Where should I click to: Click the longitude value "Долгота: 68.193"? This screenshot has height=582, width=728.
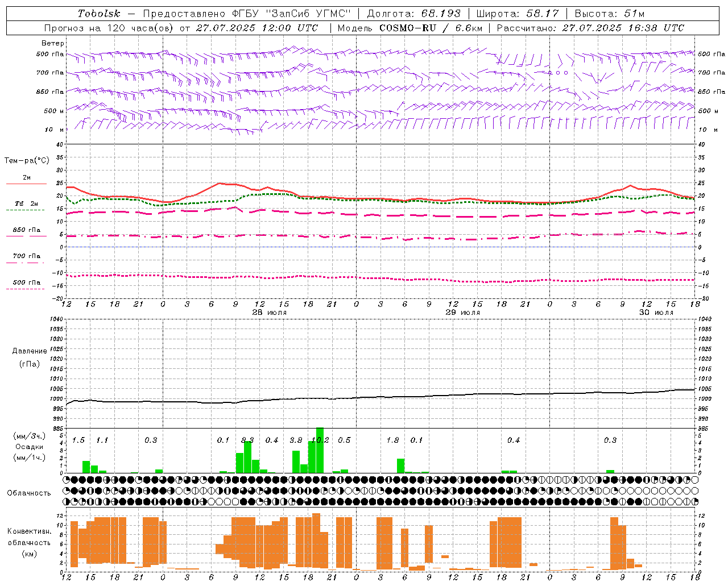coord(413,14)
